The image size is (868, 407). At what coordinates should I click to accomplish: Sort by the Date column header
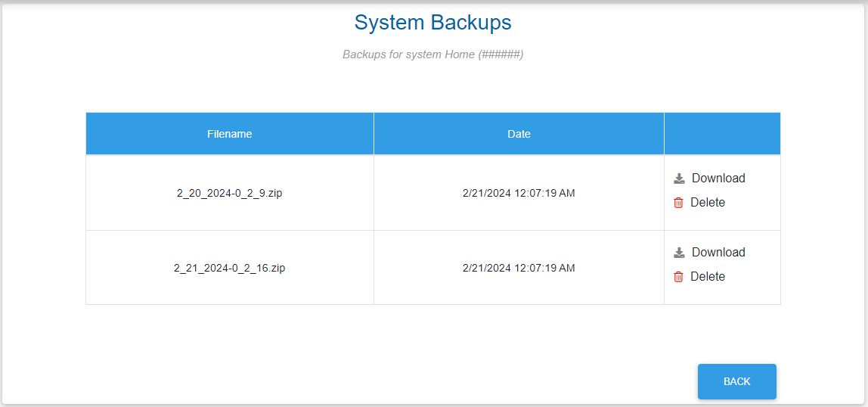coord(519,134)
